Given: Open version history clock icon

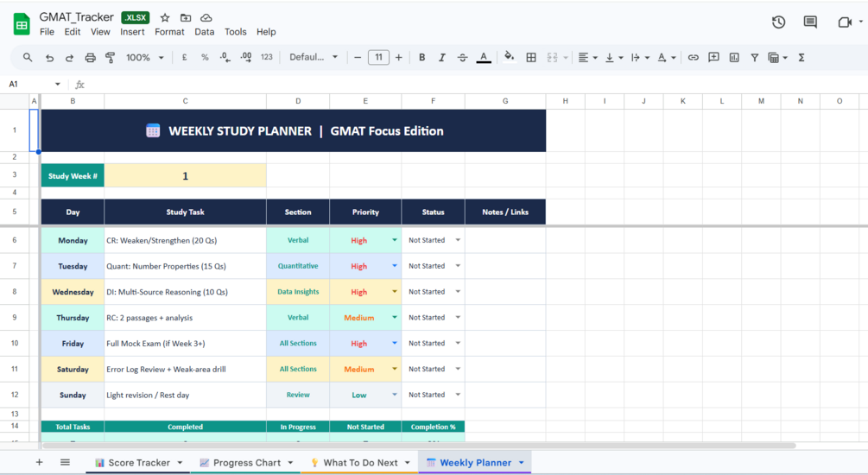Looking at the screenshot, I should [778, 22].
